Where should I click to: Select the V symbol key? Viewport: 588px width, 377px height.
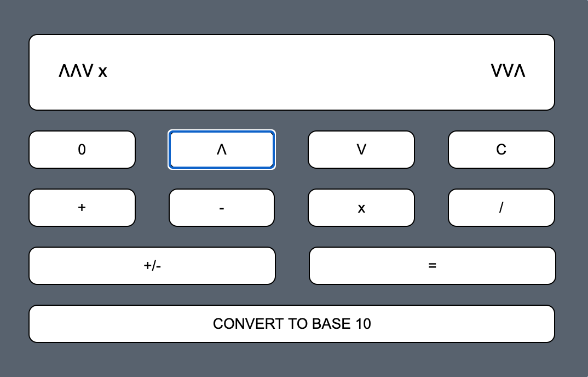[x=361, y=150]
